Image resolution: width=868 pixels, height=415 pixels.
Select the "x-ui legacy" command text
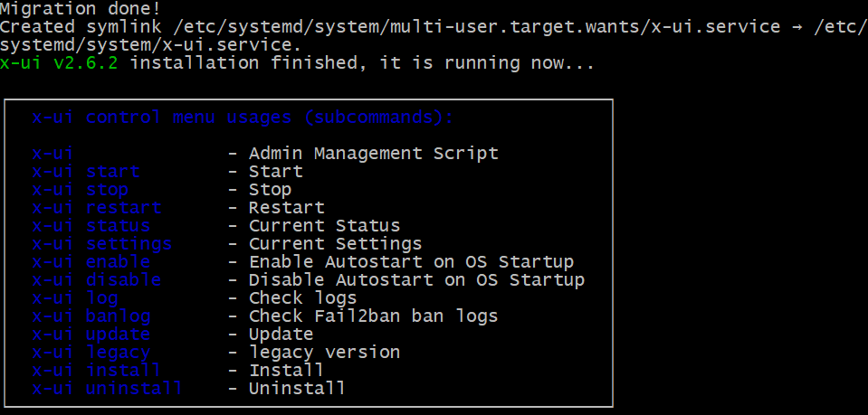[x=91, y=353]
